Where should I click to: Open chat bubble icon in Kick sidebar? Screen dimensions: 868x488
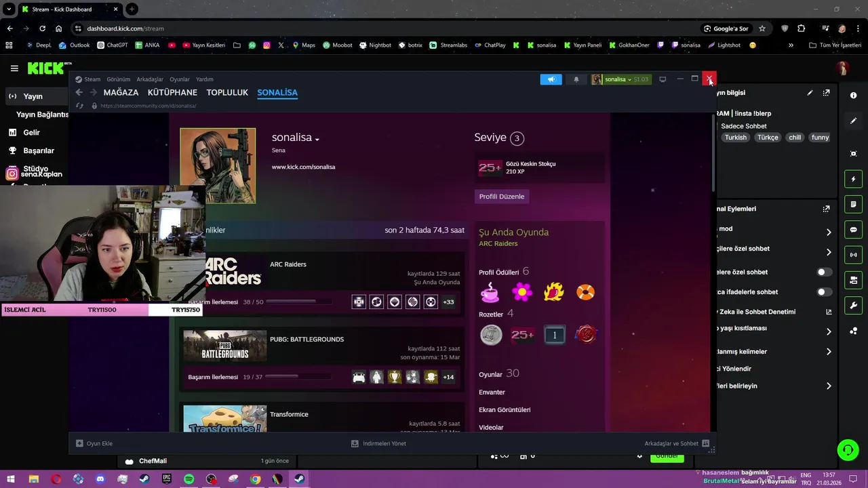click(x=853, y=230)
